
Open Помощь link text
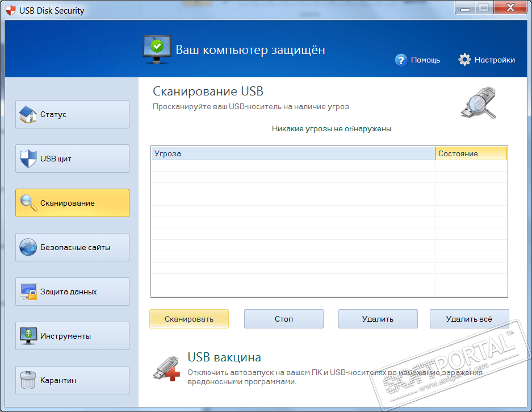pyautogui.click(x=425, y=60)
